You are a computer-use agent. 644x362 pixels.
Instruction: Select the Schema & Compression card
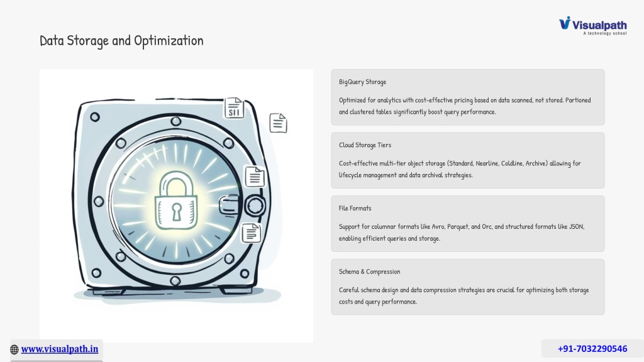(468, 287)
